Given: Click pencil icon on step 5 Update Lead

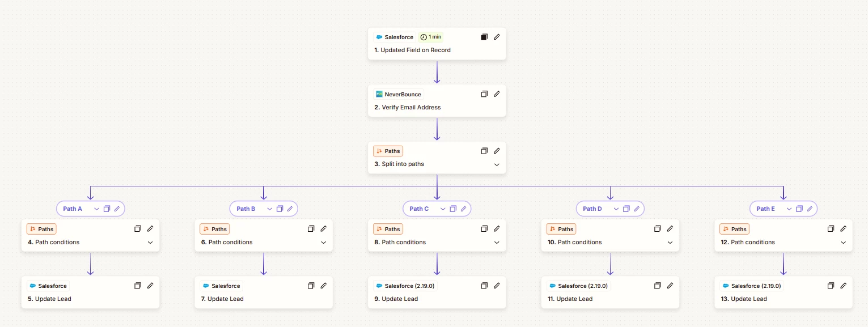Looking at the screenshot, I should pos(150,286).
